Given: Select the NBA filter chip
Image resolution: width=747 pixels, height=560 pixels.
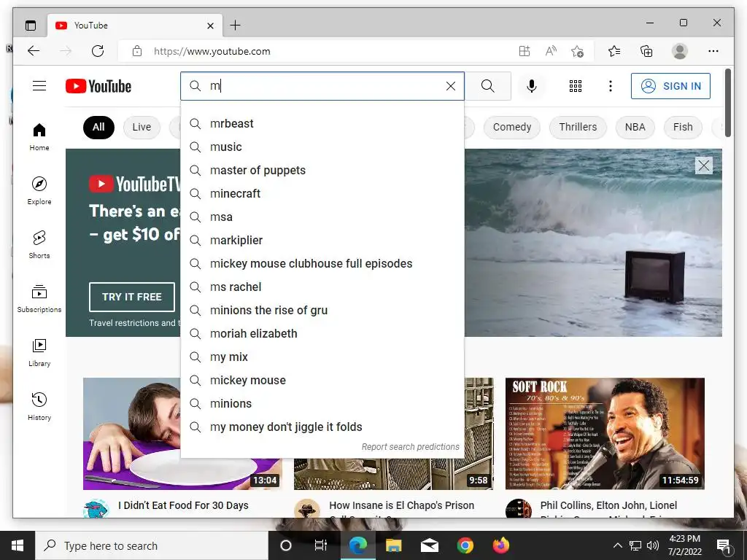Looking at the screenshot, I should click(635, 127).
